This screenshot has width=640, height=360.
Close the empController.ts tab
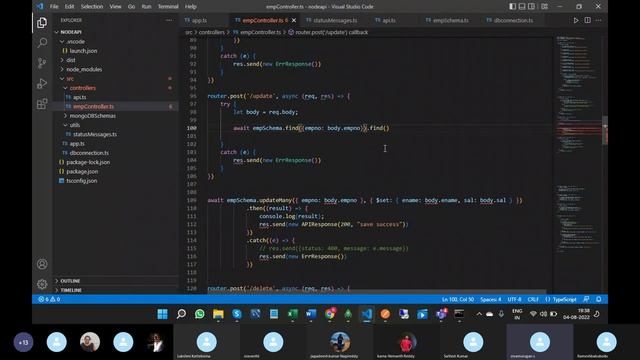point(294,20)
